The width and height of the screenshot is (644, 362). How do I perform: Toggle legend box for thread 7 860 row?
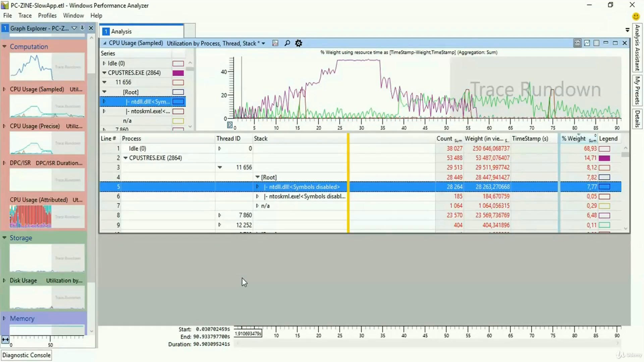[604, 216]
